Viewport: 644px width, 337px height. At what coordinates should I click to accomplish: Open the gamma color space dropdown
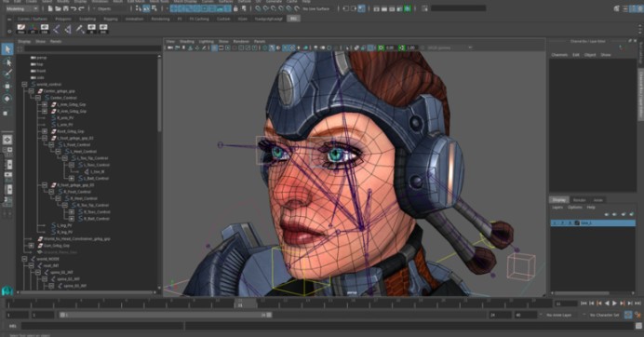pos(449,48)
